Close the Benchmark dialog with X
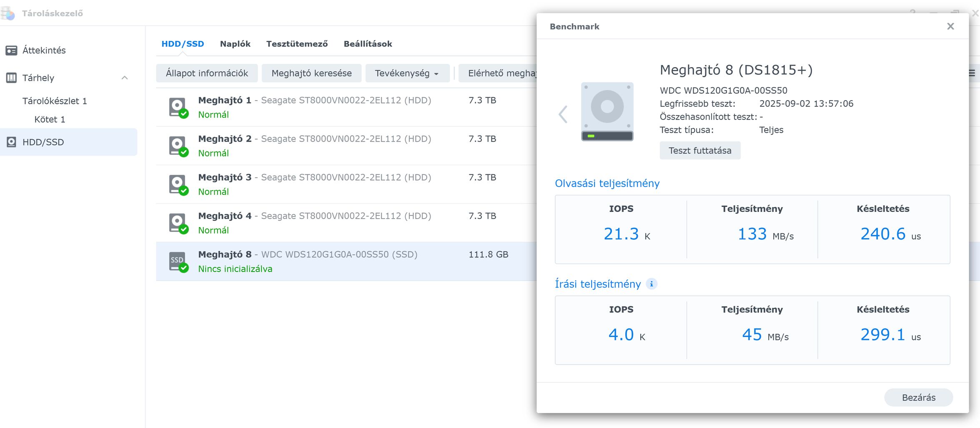980x428 pixels. 950,26
